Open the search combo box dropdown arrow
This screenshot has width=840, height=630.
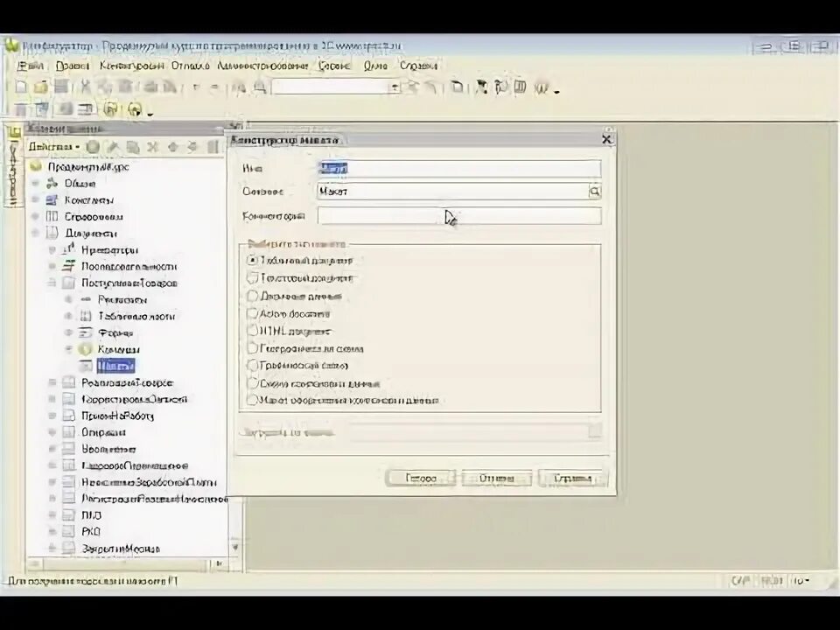click(x=395, y=87)
